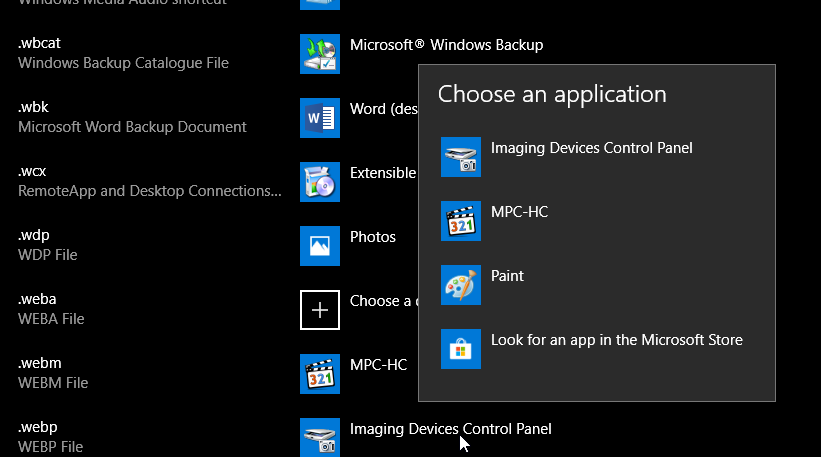Click 'Windows Backup Catalogue File' description

pyautogui.click(x=124, y=63)
